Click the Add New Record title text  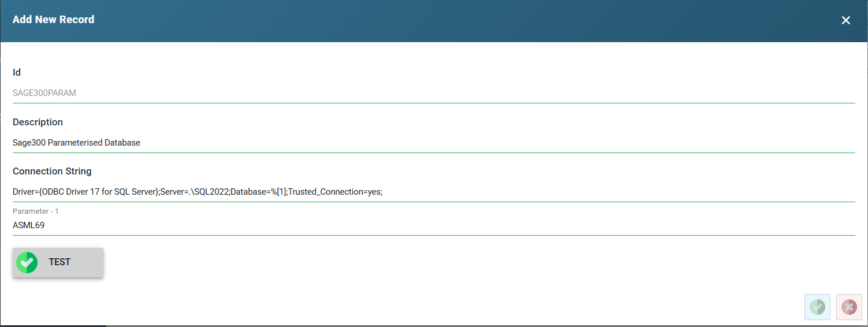tap(53, 20)
